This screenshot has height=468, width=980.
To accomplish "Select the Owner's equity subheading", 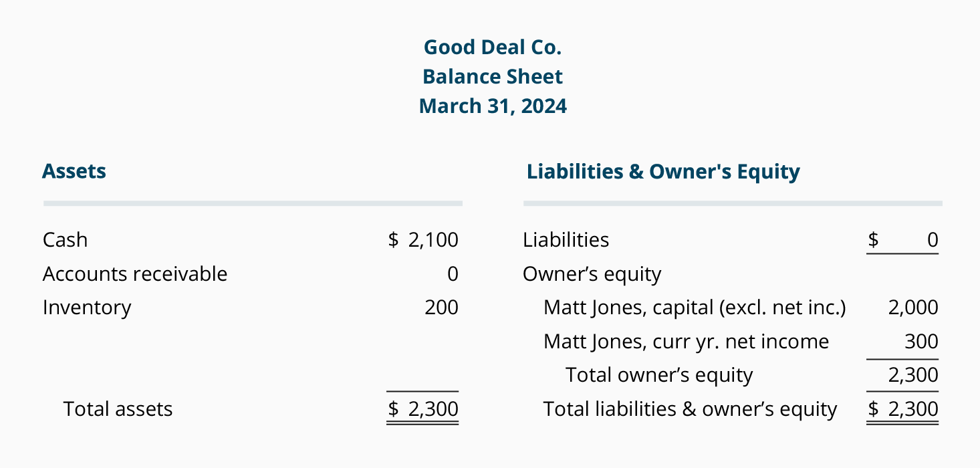I will click(x=592, y=275).
